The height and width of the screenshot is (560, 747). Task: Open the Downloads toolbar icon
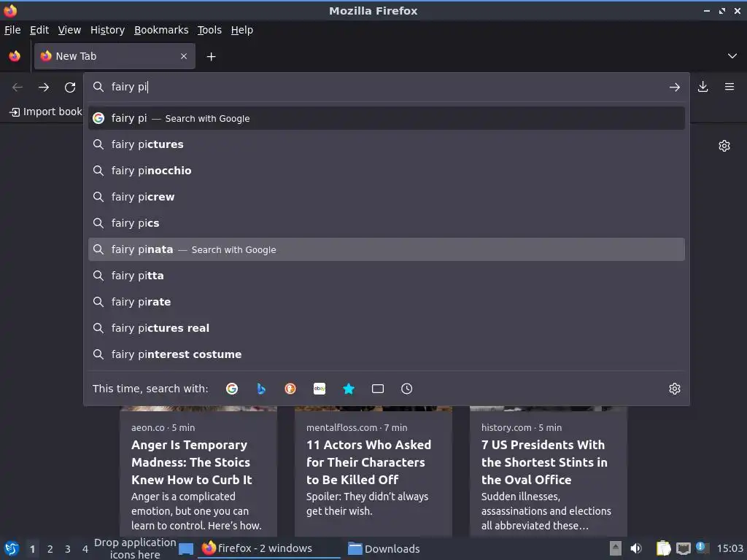click(x=703, y=87)
